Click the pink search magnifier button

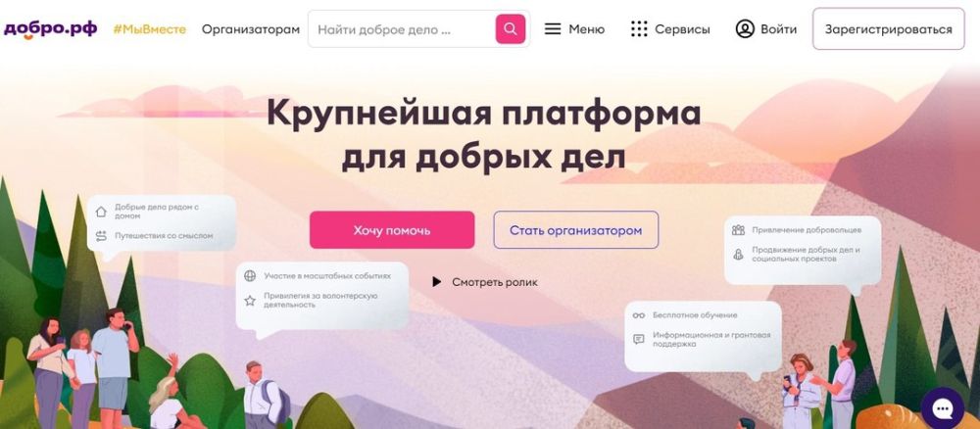click(511, 29)
